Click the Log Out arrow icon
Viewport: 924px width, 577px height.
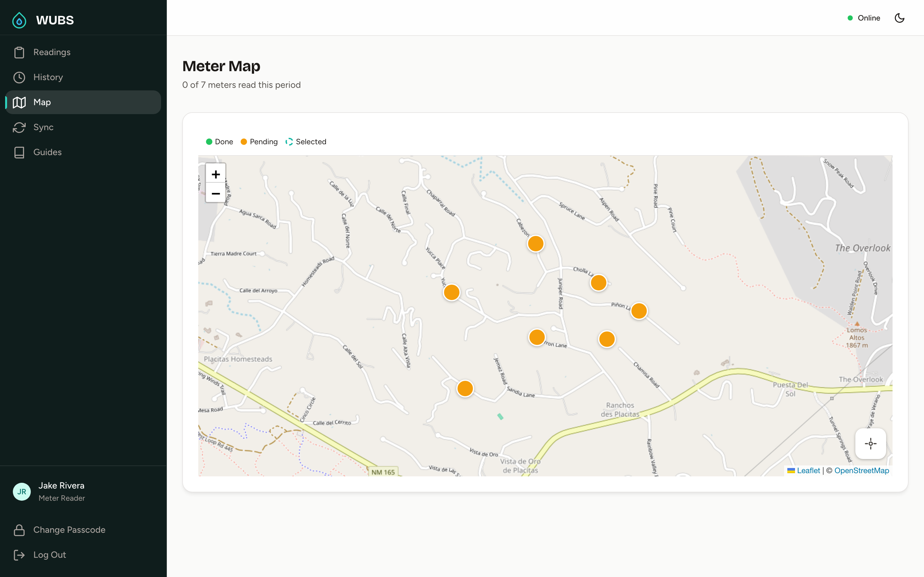click(x=20, y=555)
